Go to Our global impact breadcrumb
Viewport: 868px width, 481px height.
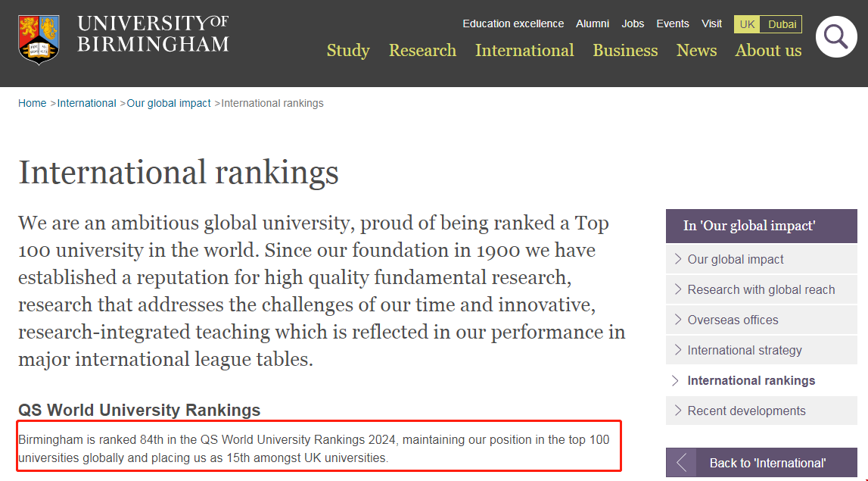coord(169,103)
